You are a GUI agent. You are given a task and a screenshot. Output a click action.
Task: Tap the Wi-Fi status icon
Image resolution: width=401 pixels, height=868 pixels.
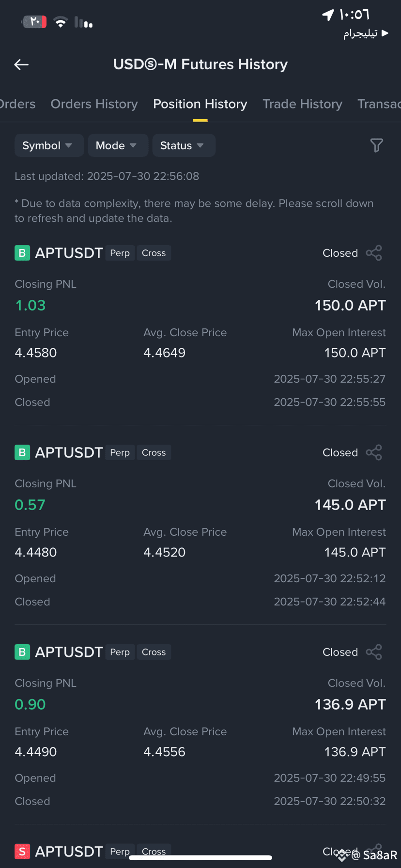[61, 22]
